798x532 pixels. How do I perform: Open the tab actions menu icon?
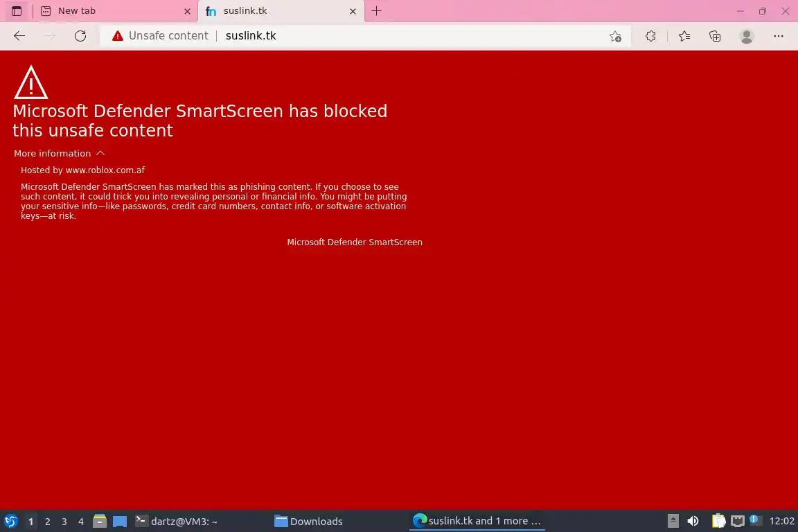[x=17, y=10]
